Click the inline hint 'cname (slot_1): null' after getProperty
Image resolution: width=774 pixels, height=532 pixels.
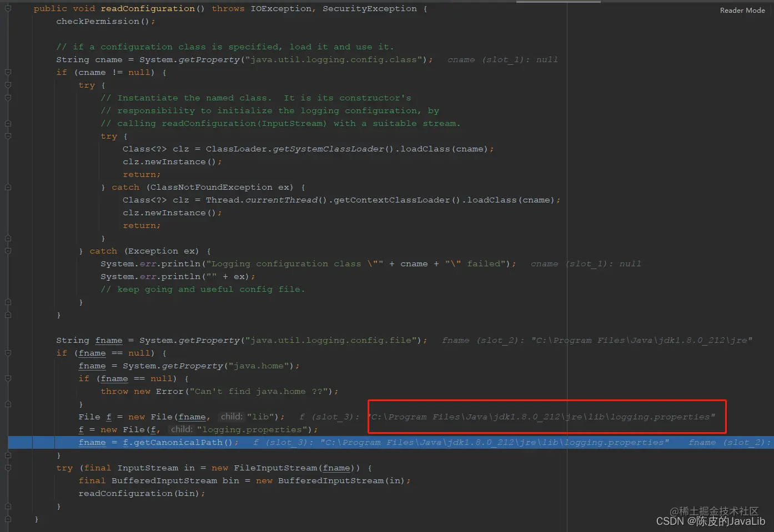point(502,60)
